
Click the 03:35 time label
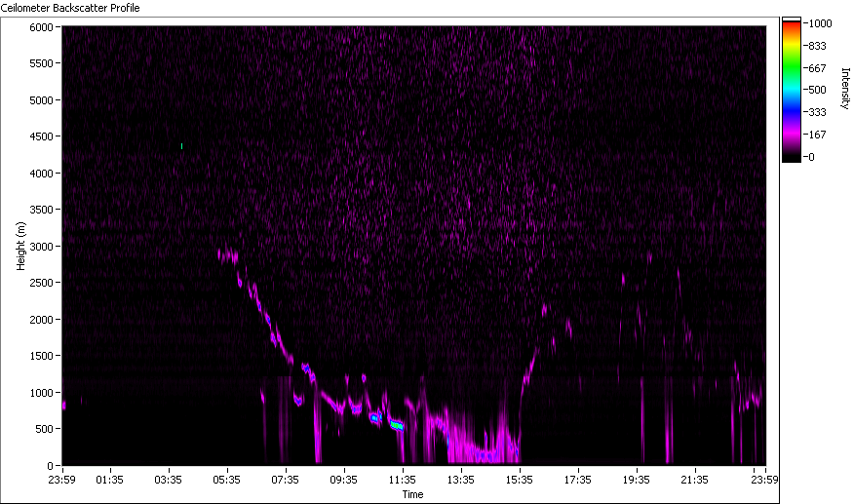(168, 480)
